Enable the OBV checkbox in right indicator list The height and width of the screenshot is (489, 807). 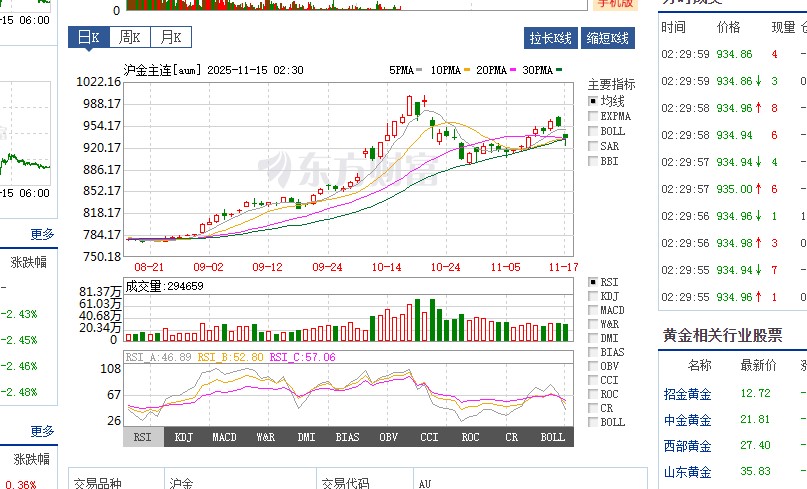tap(594, 366)
